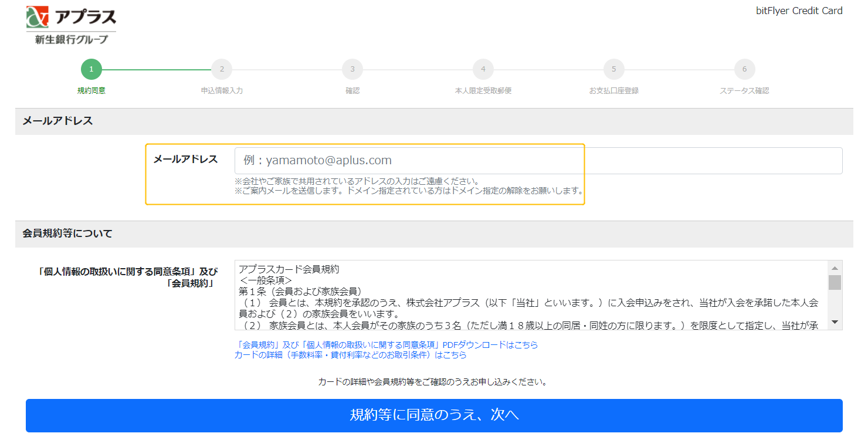Click the 新生銀行グループ text

click(x=72, y=40)
